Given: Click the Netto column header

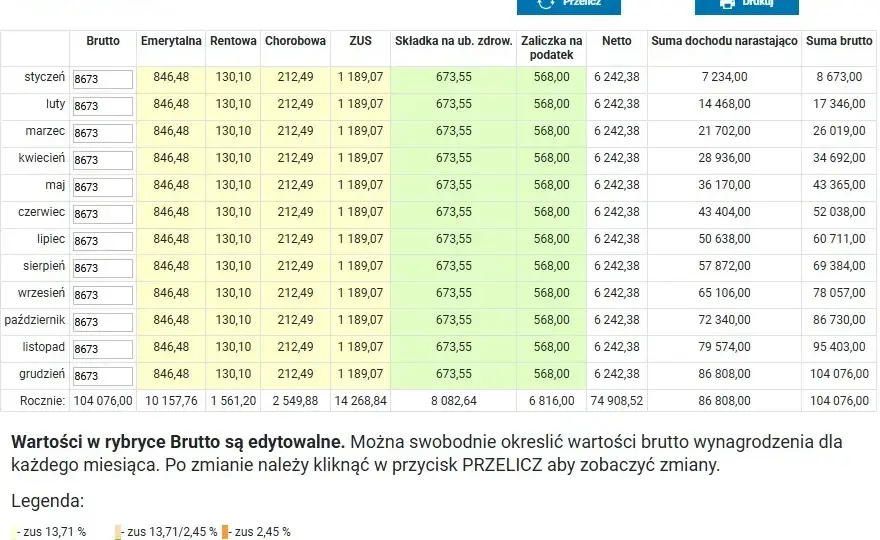Looking at the screenshot, I should pos(616,41).
